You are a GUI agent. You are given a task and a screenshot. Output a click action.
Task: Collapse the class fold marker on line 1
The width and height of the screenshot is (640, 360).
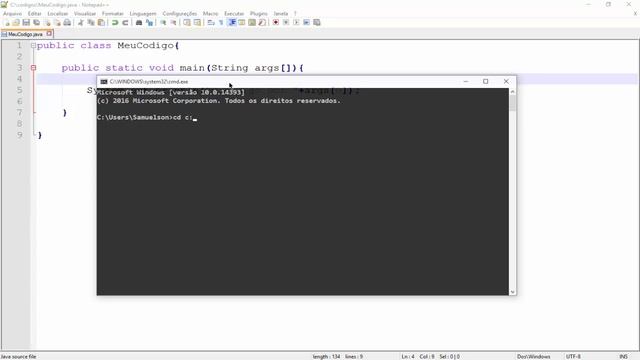33,45
